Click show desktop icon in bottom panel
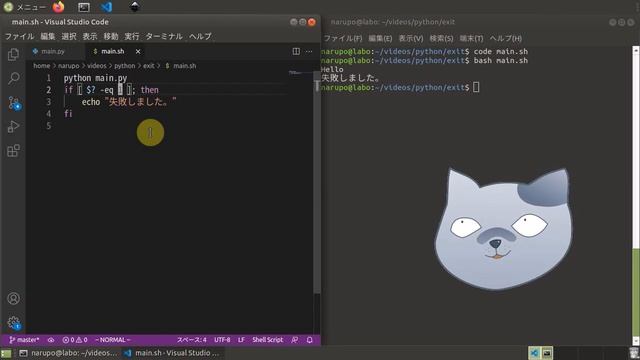Viewport: 640px width, 360px height. point(6,353)
